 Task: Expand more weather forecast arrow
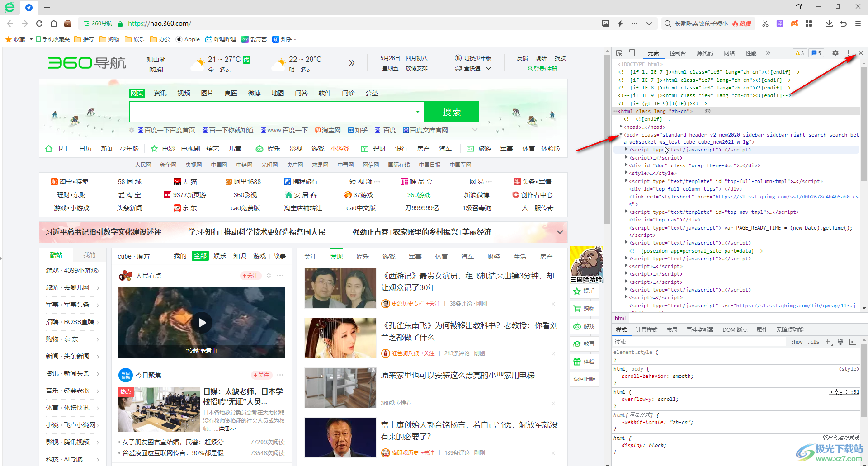pos(352,63)
